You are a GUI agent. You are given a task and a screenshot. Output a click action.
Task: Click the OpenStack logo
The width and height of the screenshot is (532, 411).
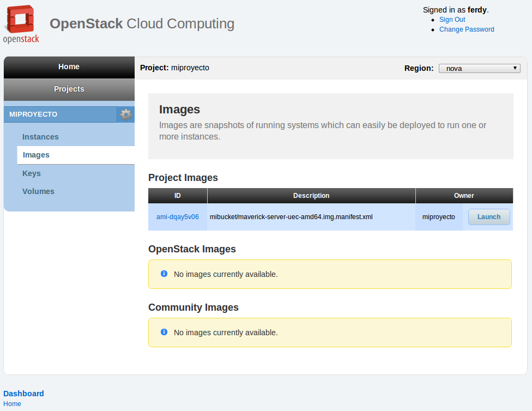21,24
